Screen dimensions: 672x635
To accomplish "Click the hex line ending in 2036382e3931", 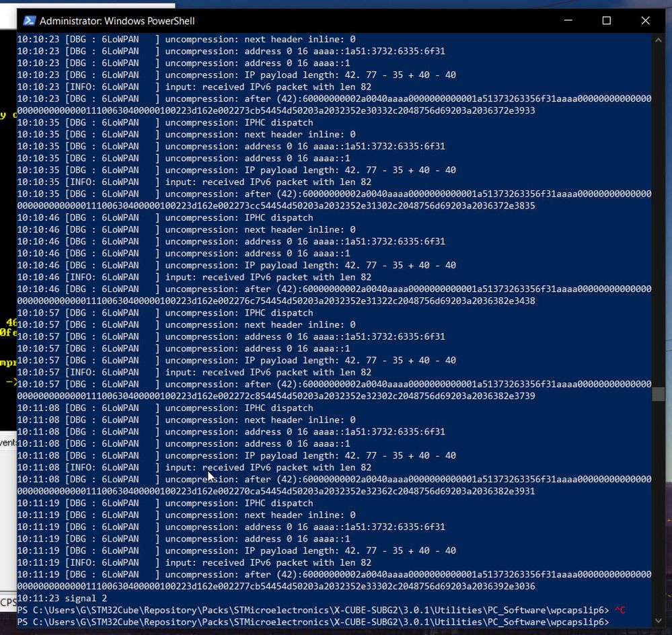I will [276, 491].
